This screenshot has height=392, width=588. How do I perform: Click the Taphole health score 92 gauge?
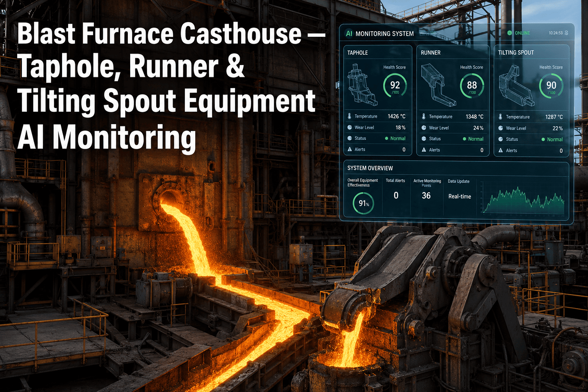[395, 86]
